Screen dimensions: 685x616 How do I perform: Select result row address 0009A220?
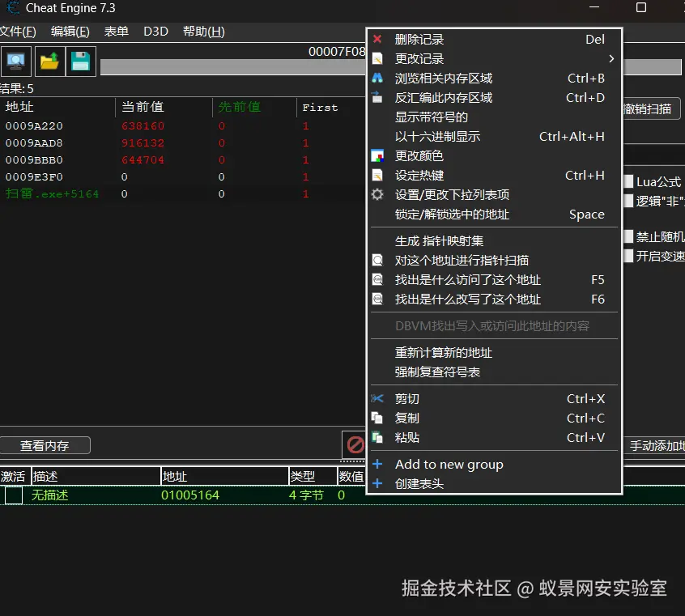[34, 125]
